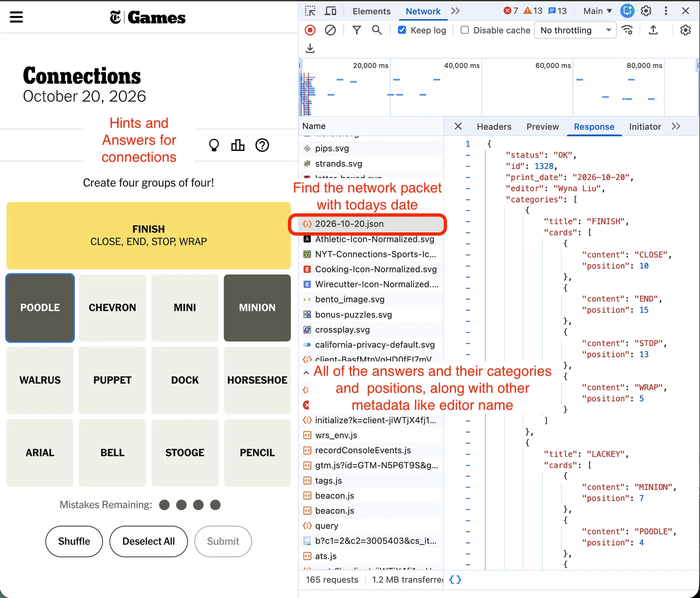Click the lightbulb hints icon
This screenshot has height=598, width=700.
214,145
